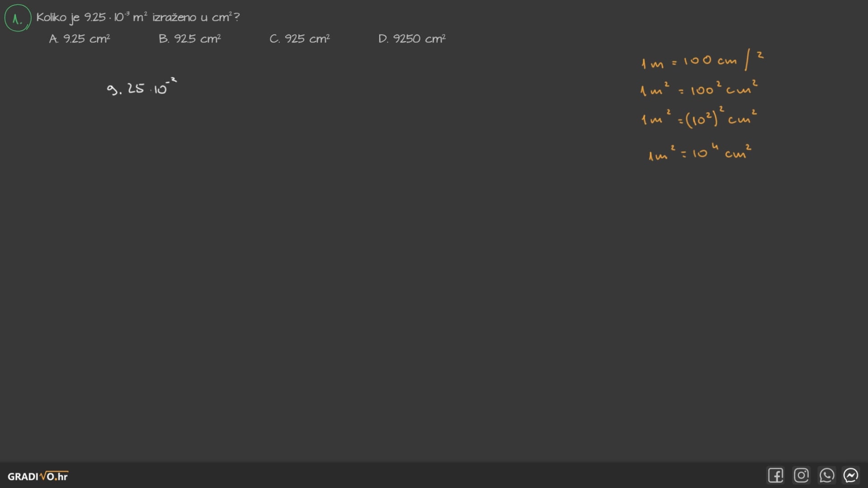Click the orange line 1 m² = 100² cm²
The height and width of the screenshot is (488, 868).
point(698,89)
